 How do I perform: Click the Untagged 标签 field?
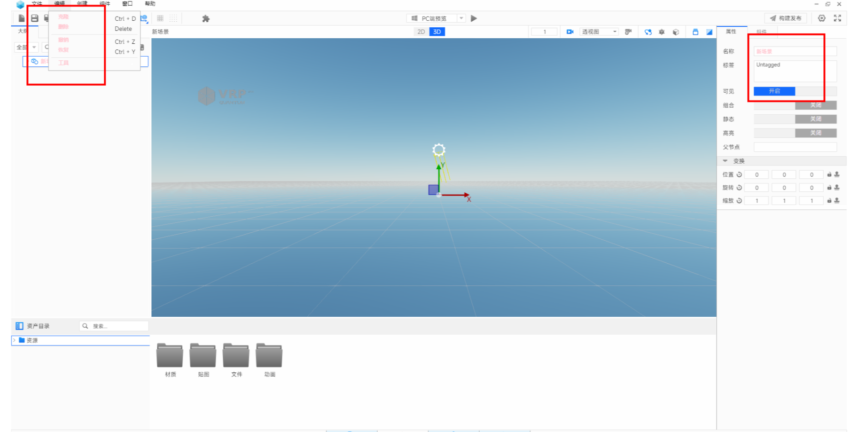point(795,71)
